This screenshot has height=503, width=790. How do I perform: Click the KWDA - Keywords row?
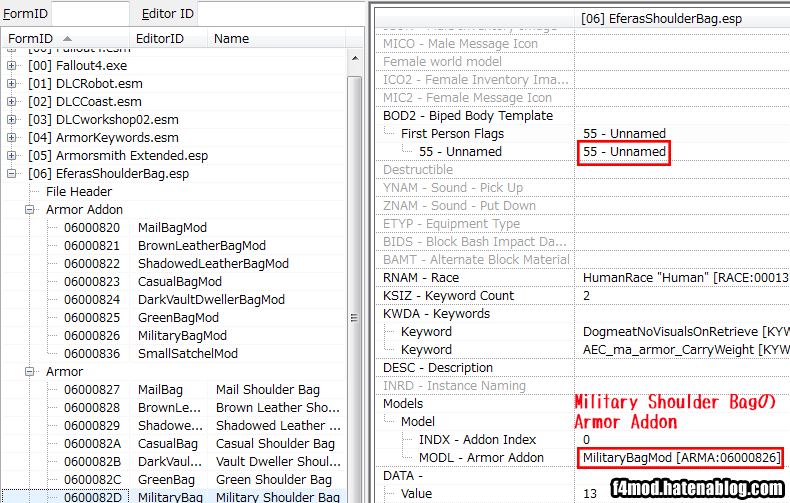click(436, 314)
